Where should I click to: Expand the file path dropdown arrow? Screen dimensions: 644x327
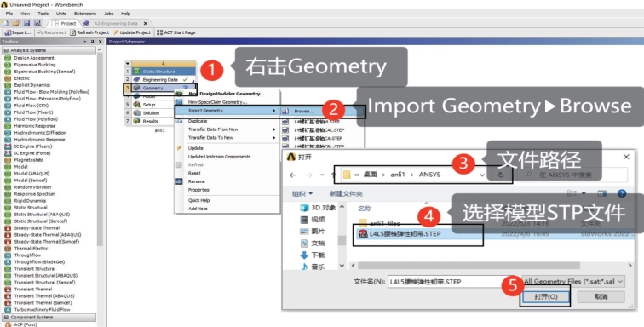point(482,175)
